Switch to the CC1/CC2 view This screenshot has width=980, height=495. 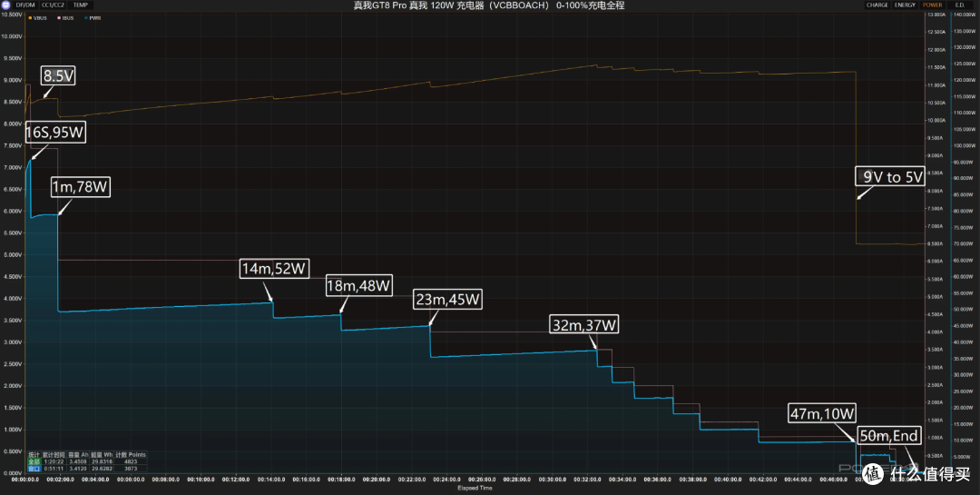pos(54,5)
